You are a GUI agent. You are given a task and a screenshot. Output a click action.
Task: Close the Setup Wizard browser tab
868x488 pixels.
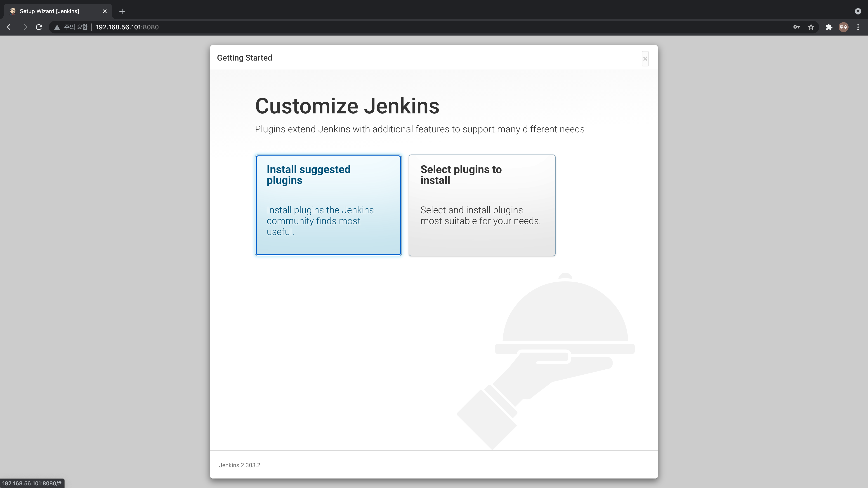coord(105,11)
